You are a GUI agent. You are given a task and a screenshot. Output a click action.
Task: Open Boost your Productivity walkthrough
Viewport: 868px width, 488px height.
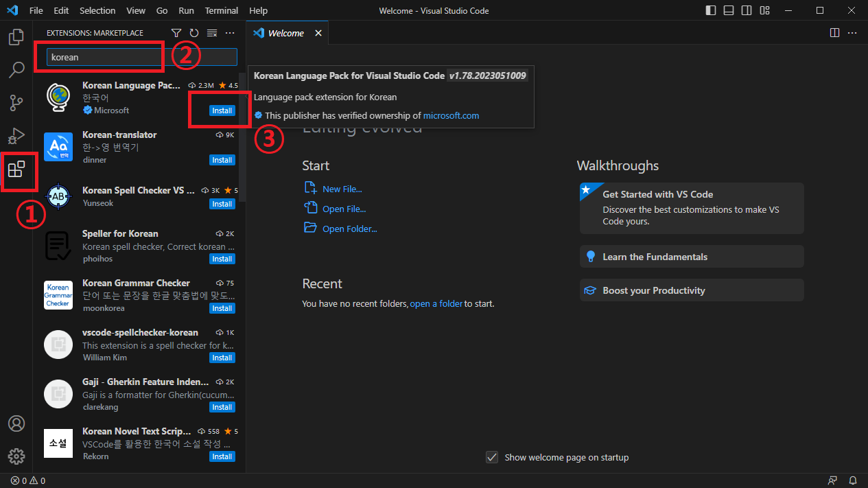(x=692, y=290)
